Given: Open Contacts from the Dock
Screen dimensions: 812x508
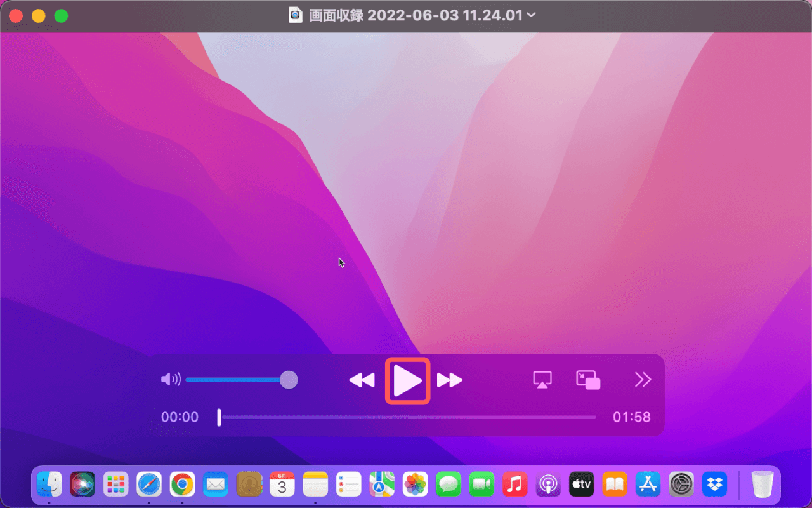Looking at the screenshot, I should [x=249, y=485].
